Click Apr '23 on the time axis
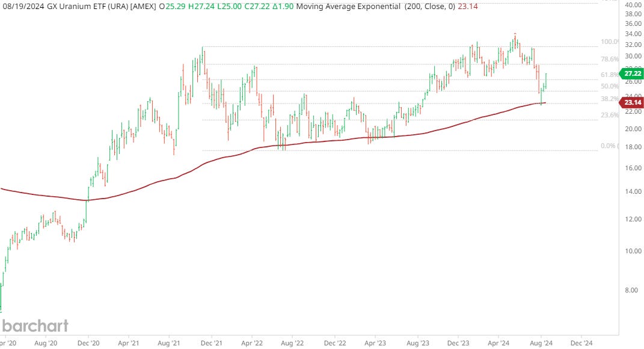This screenshot has height=349, width=644. [x=375, y=343]
